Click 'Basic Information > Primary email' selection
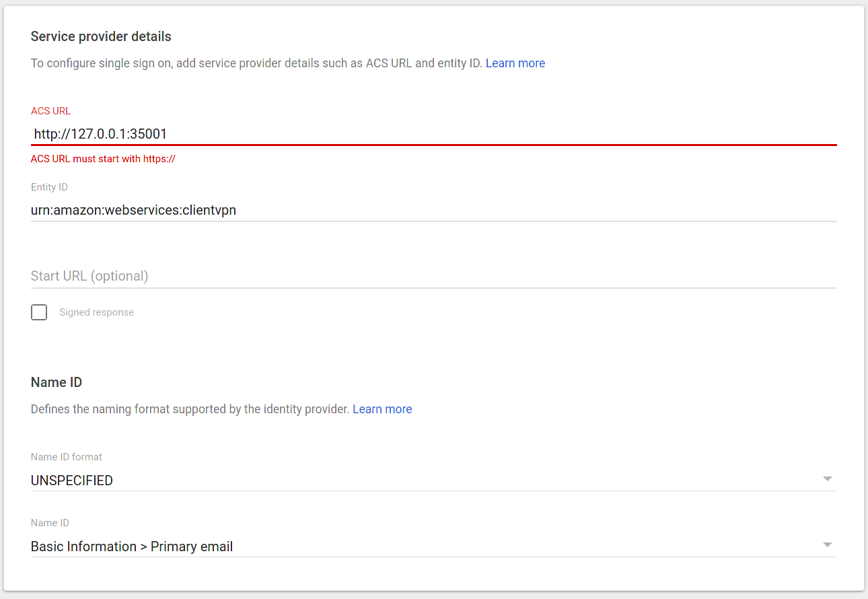 click(x=132, y=547)
